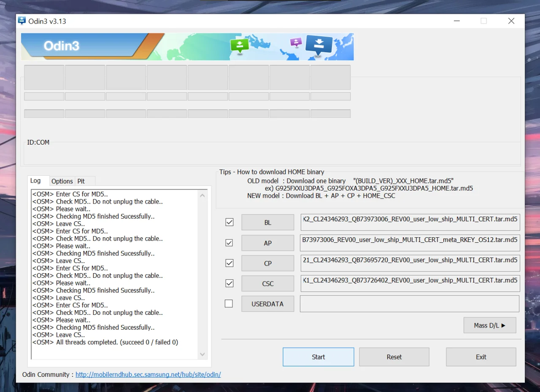Uncheck the CSC file checkbox

click(229, 283)
